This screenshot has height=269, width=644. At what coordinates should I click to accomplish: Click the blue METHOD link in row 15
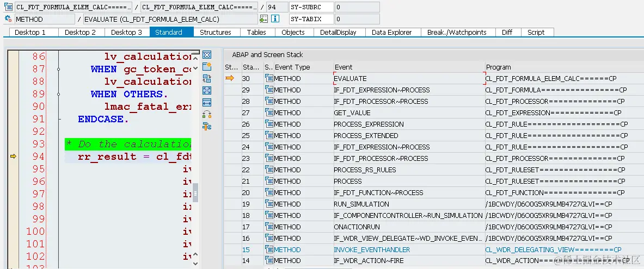point(287,249)
